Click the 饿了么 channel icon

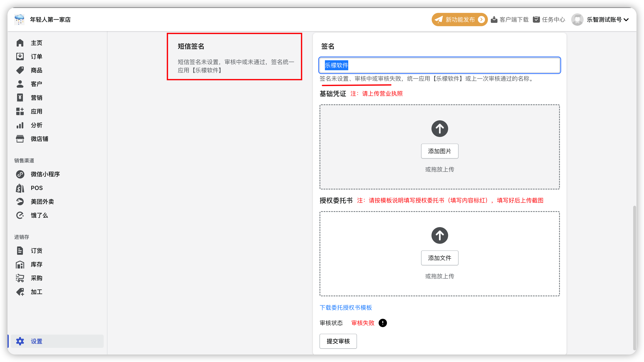[20, 215]
